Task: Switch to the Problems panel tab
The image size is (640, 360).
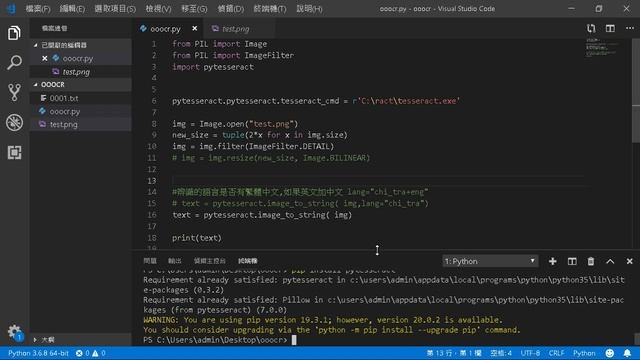Action: click(150, 261)
